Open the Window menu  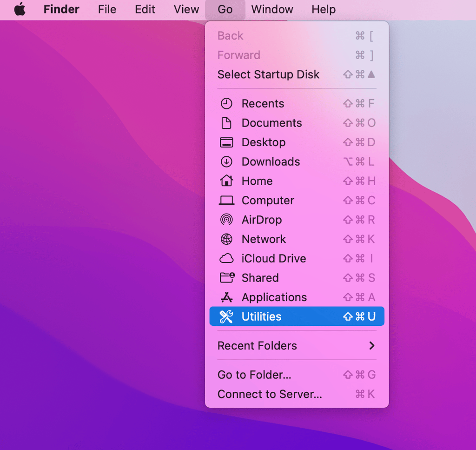click(x=272, y=9)
